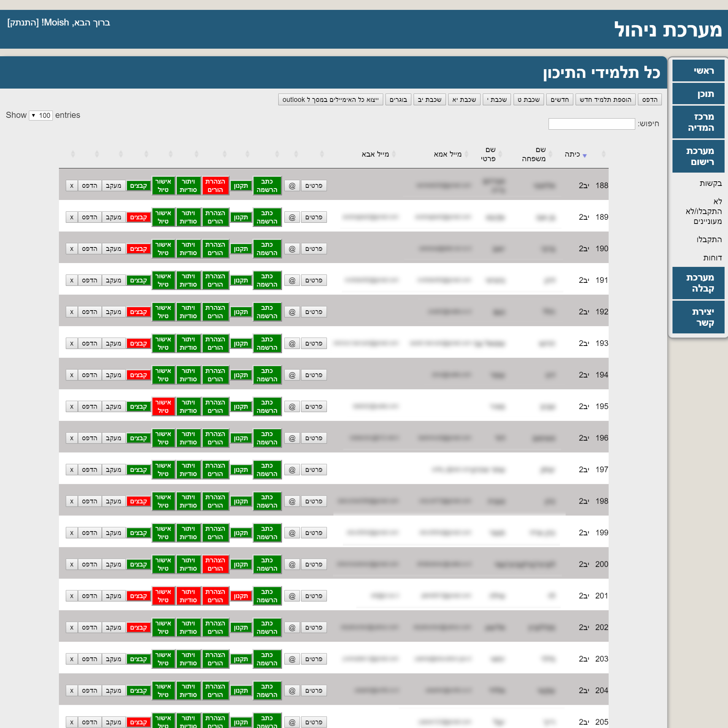
Task: Toggle red תקנון button in row 201
Action: point(241,596)
